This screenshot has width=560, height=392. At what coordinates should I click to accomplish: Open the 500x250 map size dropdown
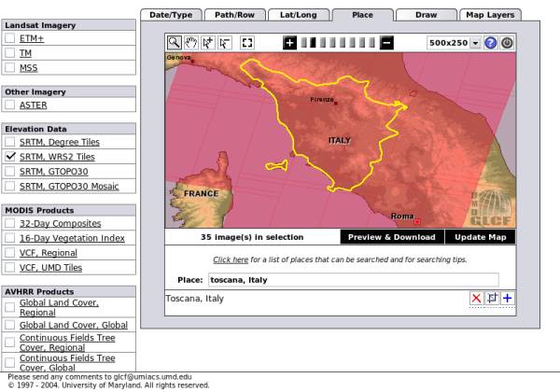(x=475, y=43)
